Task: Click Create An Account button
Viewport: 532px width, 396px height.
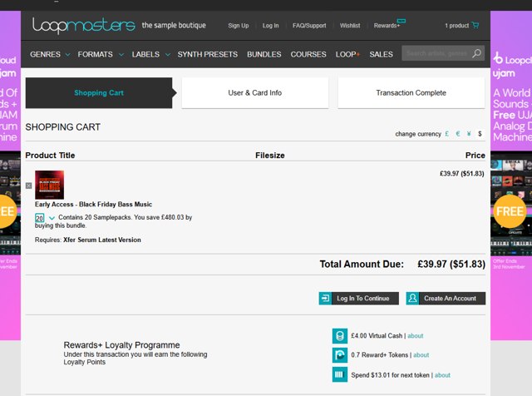Action: [x=446, y=298]
